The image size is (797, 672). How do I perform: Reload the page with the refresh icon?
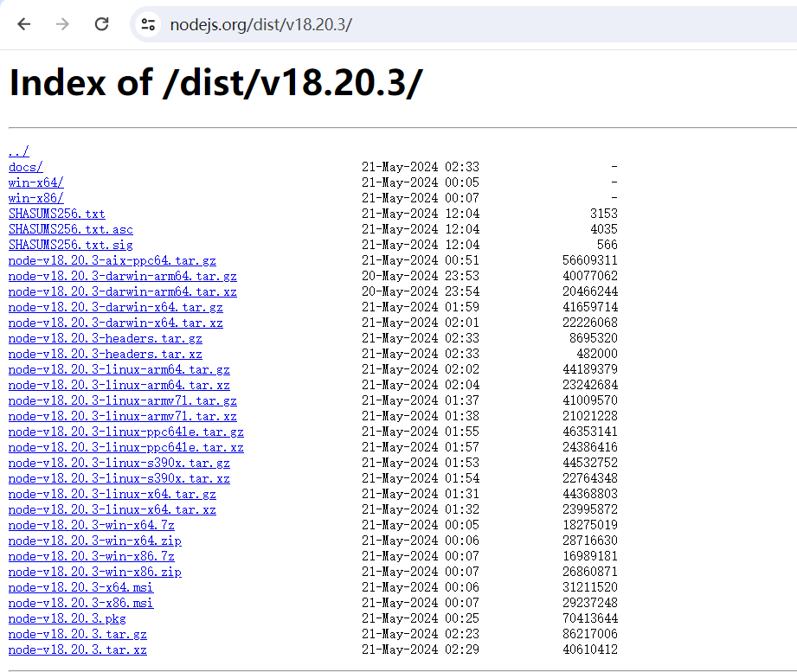101,24
